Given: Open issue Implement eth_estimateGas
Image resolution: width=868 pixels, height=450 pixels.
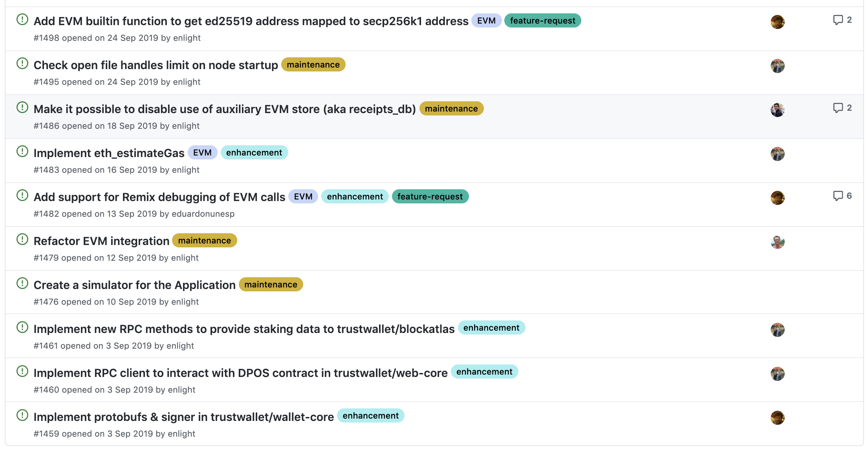Looking at the screenshot, I should 109,153.
